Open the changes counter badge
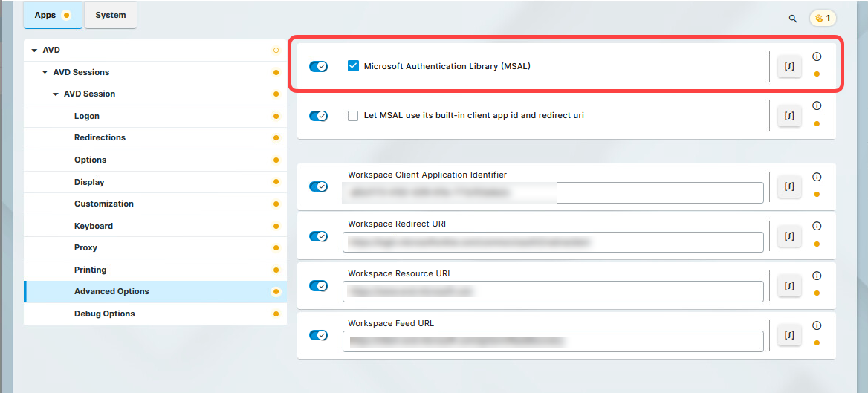This screenshot has width=868, height=393. [823, 18]
